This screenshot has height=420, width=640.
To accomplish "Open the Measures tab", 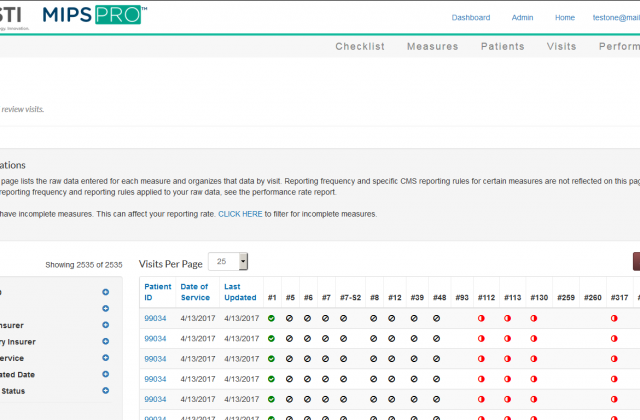I will click(432, 46).
